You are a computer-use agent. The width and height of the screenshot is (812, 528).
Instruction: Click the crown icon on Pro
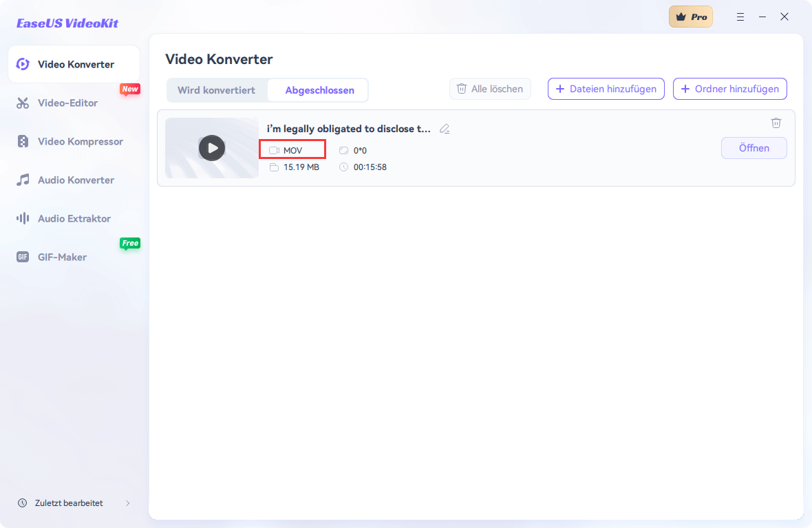681,17
